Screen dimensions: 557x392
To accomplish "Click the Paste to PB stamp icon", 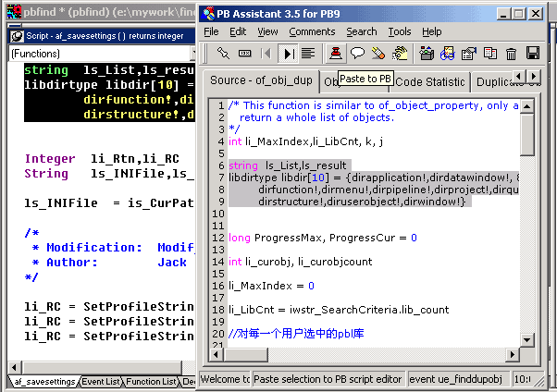I will pos(335,54).
